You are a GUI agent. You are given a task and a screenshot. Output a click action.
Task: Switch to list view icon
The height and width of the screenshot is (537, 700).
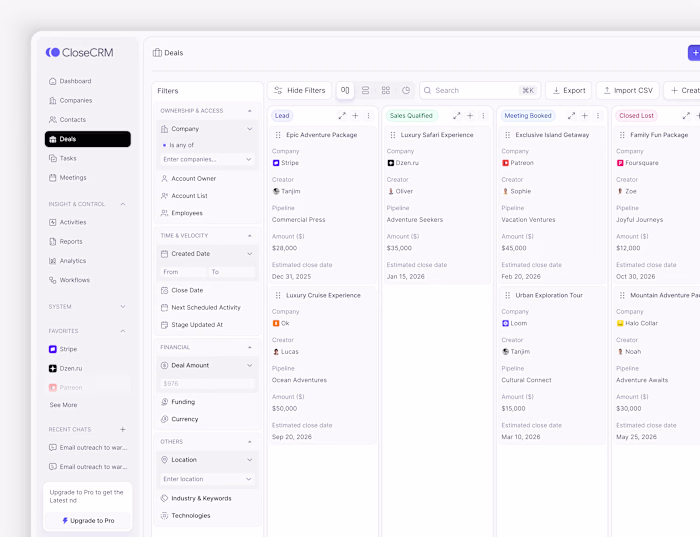[365, 91]
